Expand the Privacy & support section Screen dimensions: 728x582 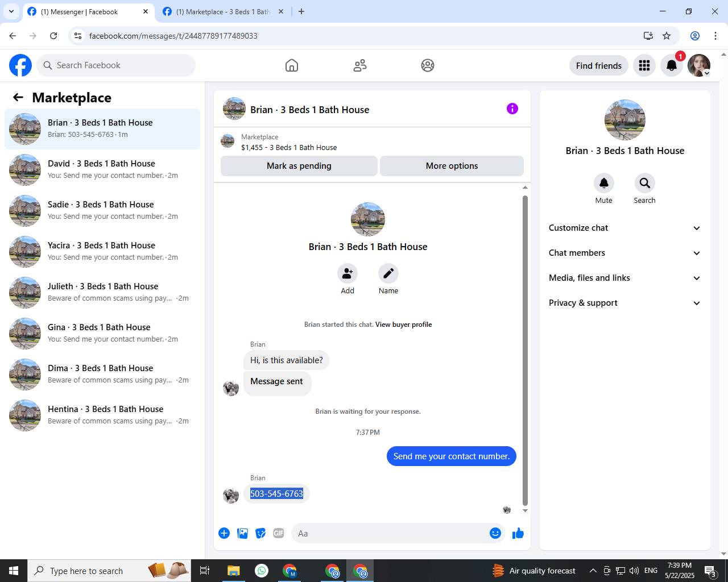pos(624,303)
